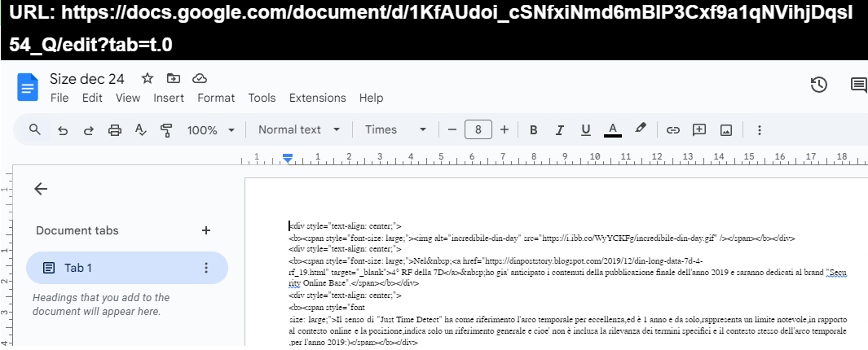
Task: Toggle italic formatting
Action: [560, 130]
